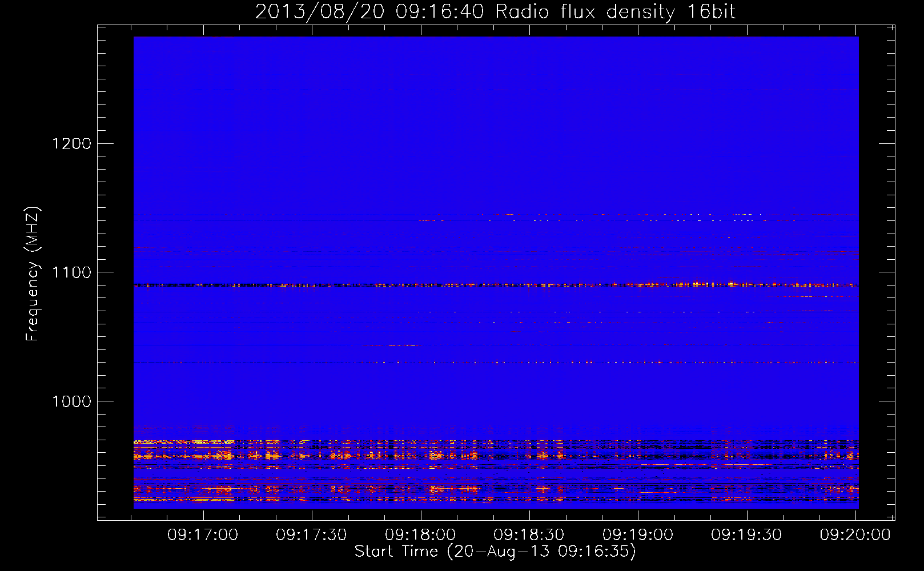Image resolution: width=924 pixels, height=571 pixels.
Task: Click the 09:20:00 time tick label
Action: click(x=855, y=535)
